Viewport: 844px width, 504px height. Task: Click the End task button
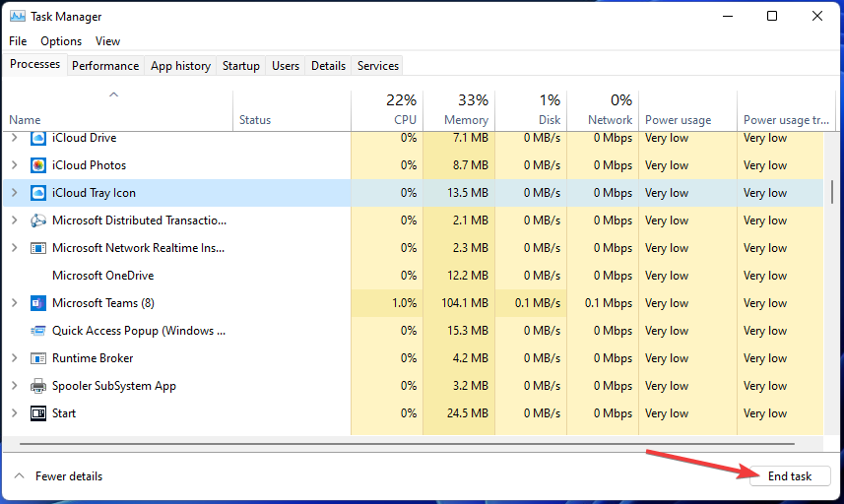(x=790, y=476)
